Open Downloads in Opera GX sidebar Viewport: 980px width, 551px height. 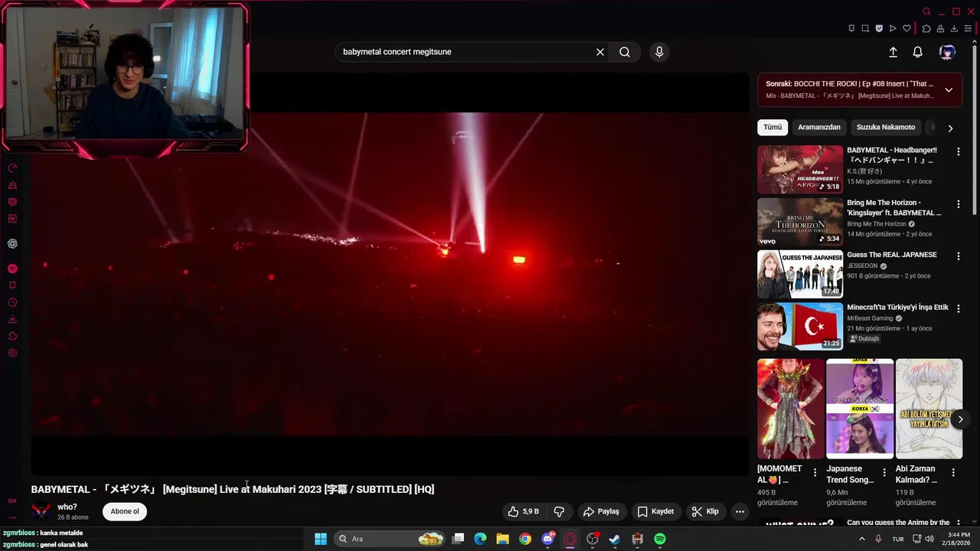click(x=12, y=319)
